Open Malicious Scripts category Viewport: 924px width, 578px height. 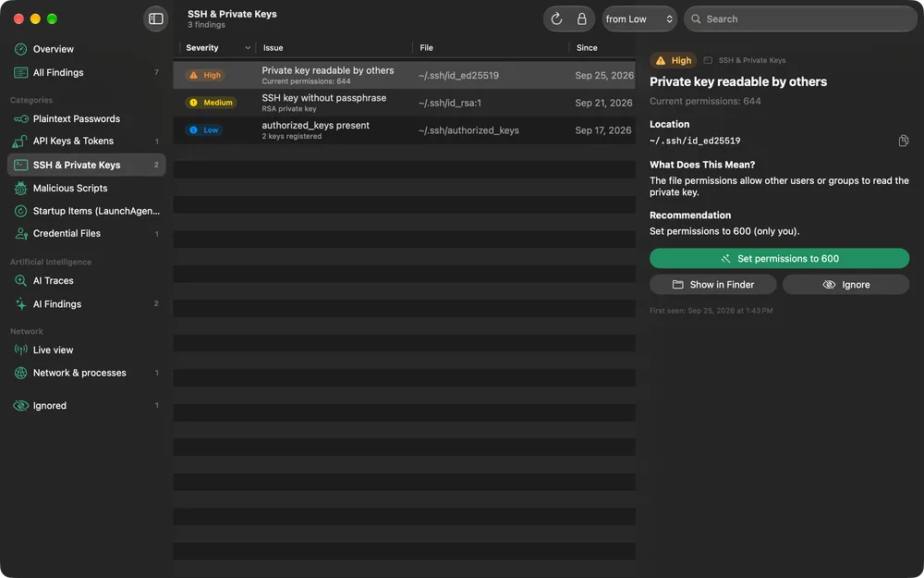point(87,188)
